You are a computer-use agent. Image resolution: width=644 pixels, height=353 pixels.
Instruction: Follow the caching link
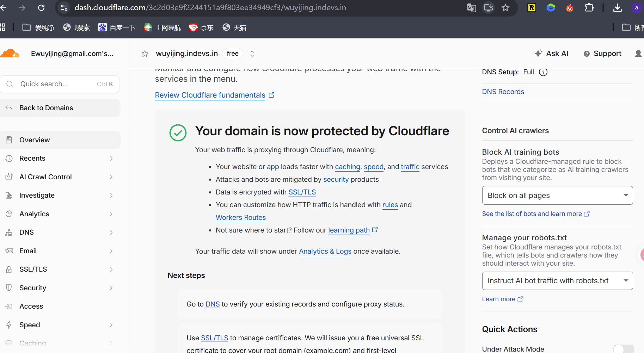point(348,167)
